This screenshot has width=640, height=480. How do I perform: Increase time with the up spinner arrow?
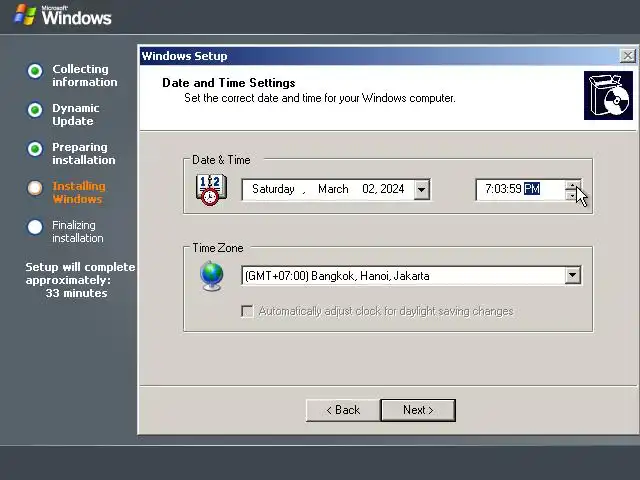[572, 185]
